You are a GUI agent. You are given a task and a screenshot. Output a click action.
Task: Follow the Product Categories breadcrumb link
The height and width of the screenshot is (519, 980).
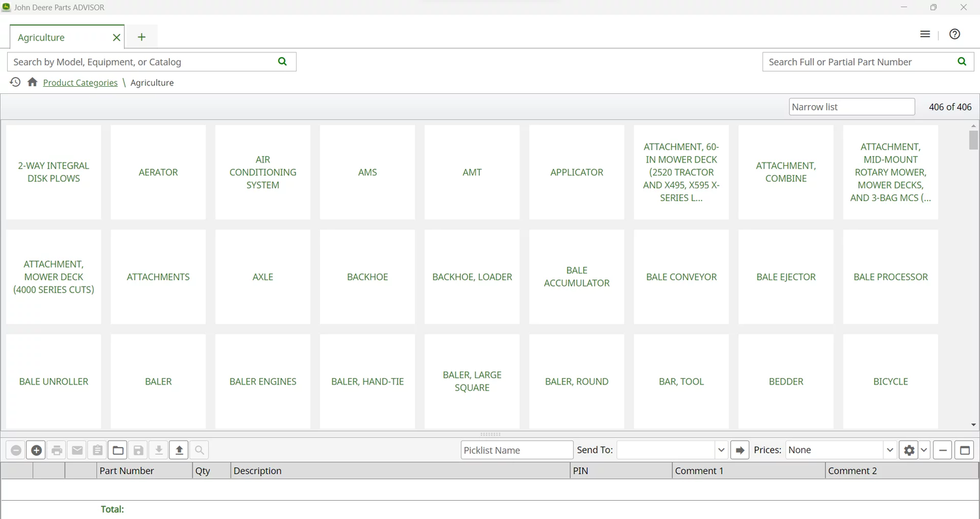(x=80, y=83)
